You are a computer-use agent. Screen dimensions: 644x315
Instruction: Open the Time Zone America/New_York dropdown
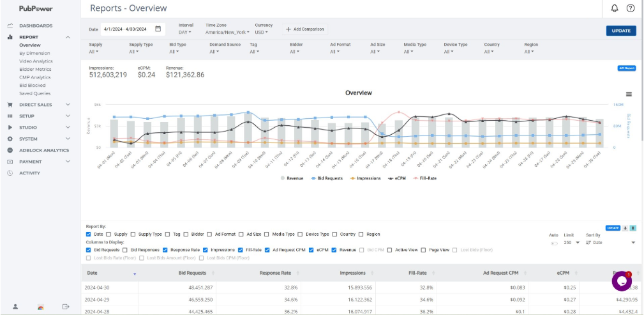click(227, 32)
